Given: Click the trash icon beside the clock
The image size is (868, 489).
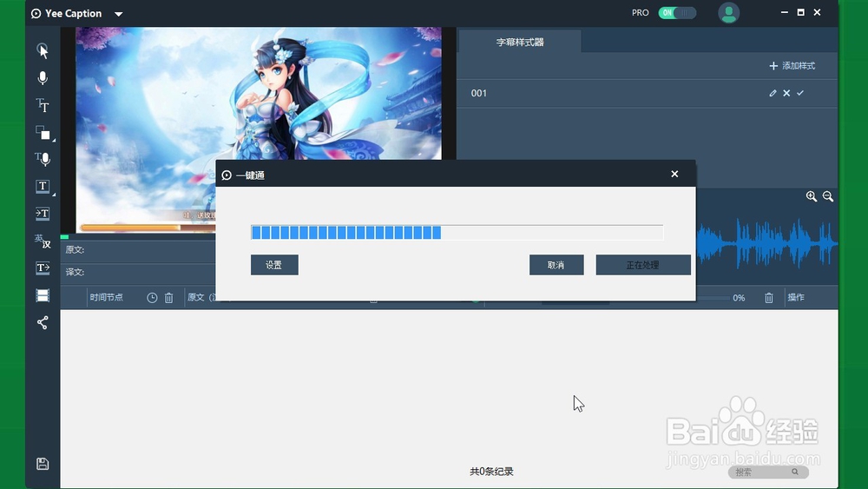Looking at the screenshot, I should [x=169, y=298].
